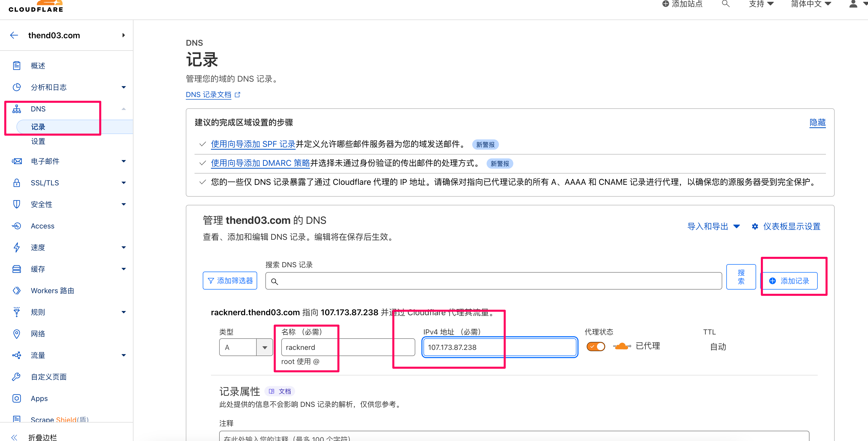Click the Rules (规则) funnel icon
868x441 pixels.
point(16,312)
